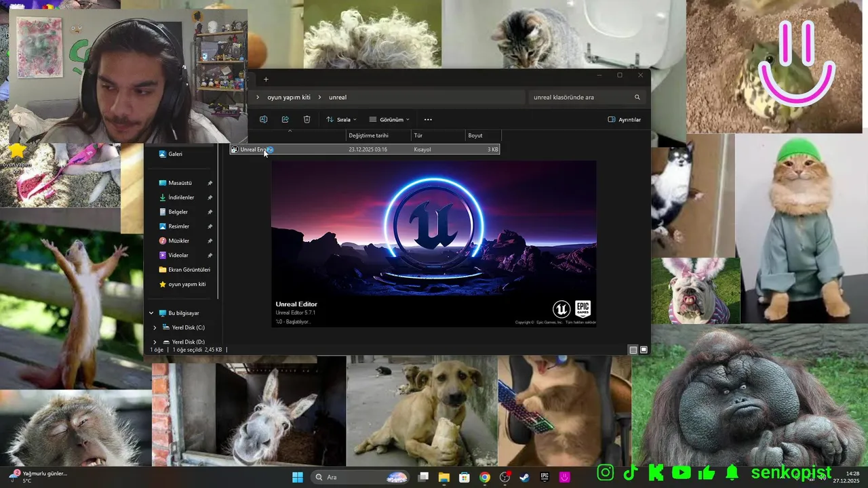Viewport: 868px width, 488px height.
Task: Click 'oyun yapım kiti' in breadcrumb path
Action: pyautogui.click(x=289, y=97)
